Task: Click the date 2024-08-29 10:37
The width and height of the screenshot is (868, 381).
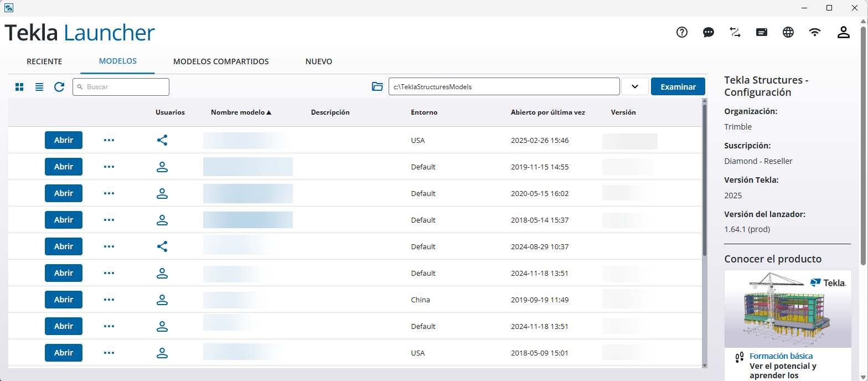Action: coord(540,246)
